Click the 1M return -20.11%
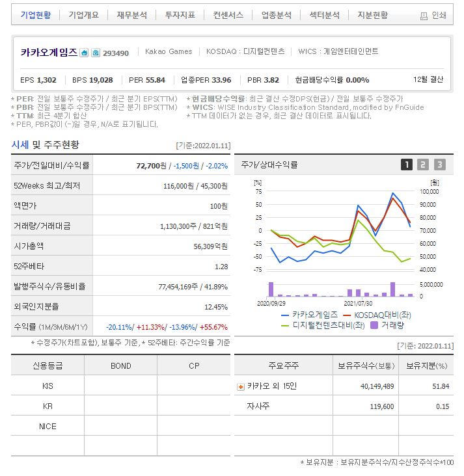464x476 pixels. (x=119, y=327)
